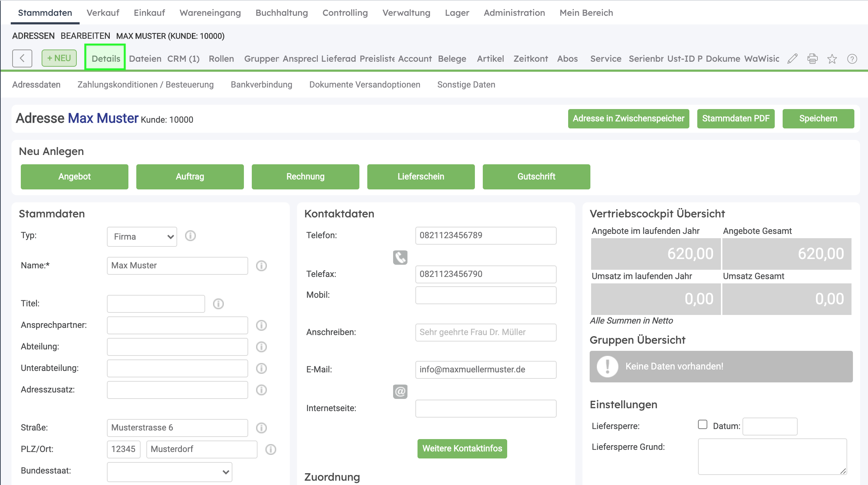
Task: Click the @ email icon below E-Mail
Action: click(x=400, y=391)
